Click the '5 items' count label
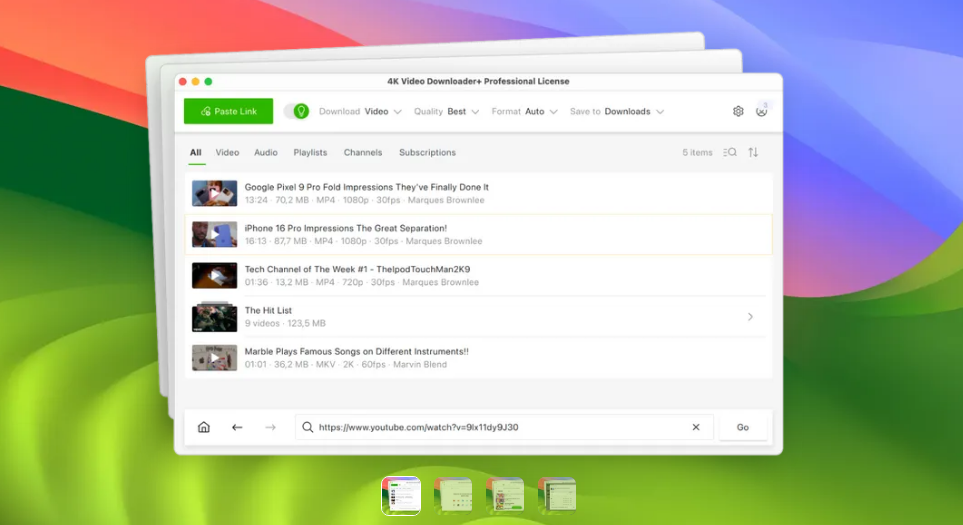The width and height of the screenshot is (963, 525). click(697, 152)
